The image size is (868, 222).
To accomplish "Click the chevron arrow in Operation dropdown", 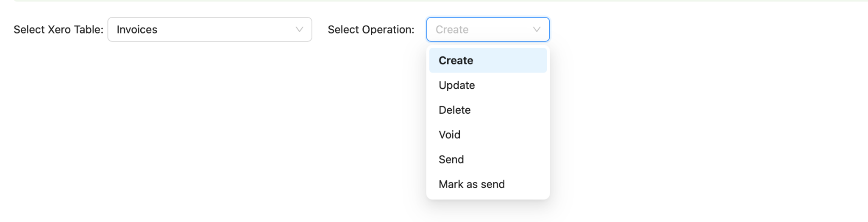I will [x=537, y=29].
